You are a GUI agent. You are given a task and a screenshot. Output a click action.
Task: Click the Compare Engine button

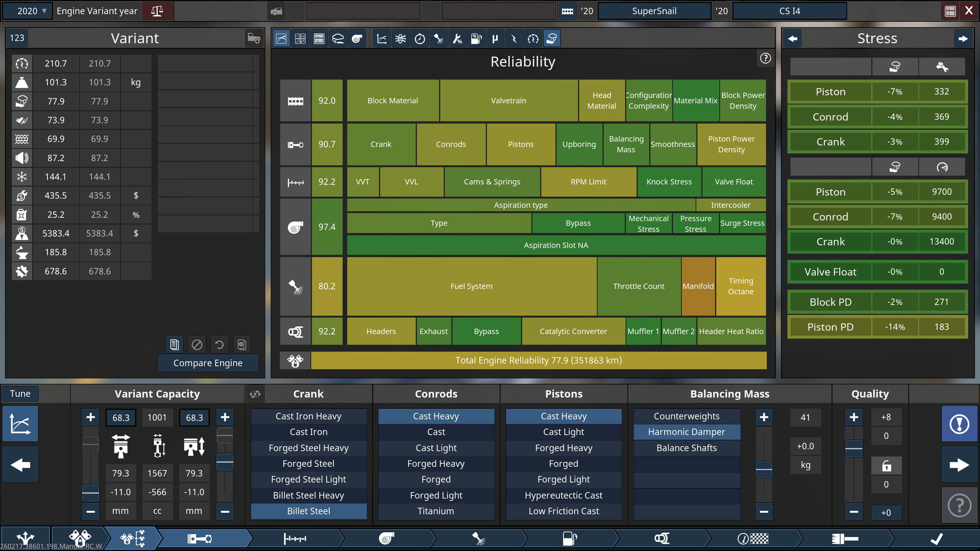(208, 363)
